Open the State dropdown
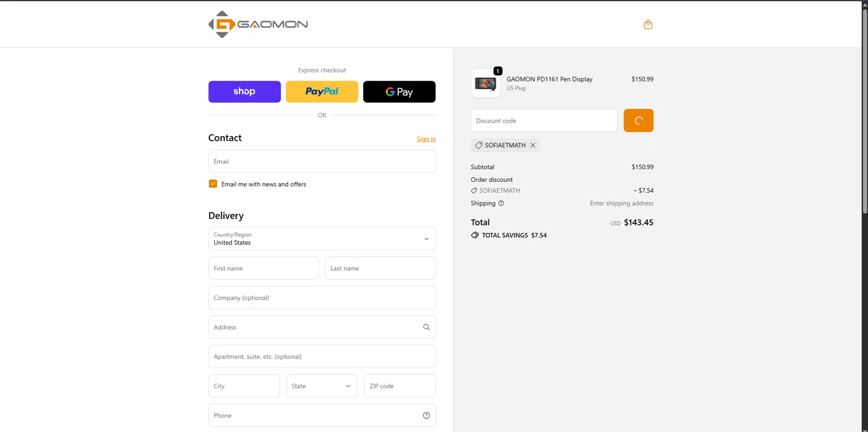The height and width of the screenshot is (432, 868). coord(322,386)
